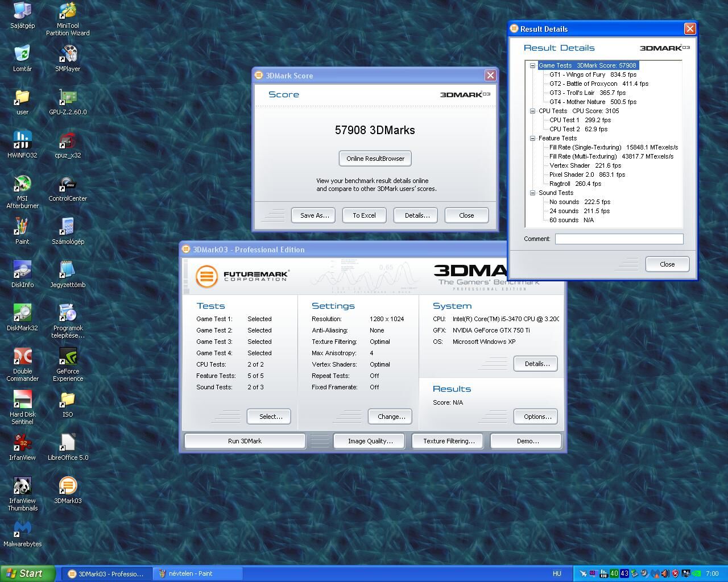Click the Comment input field

[619, 239]
